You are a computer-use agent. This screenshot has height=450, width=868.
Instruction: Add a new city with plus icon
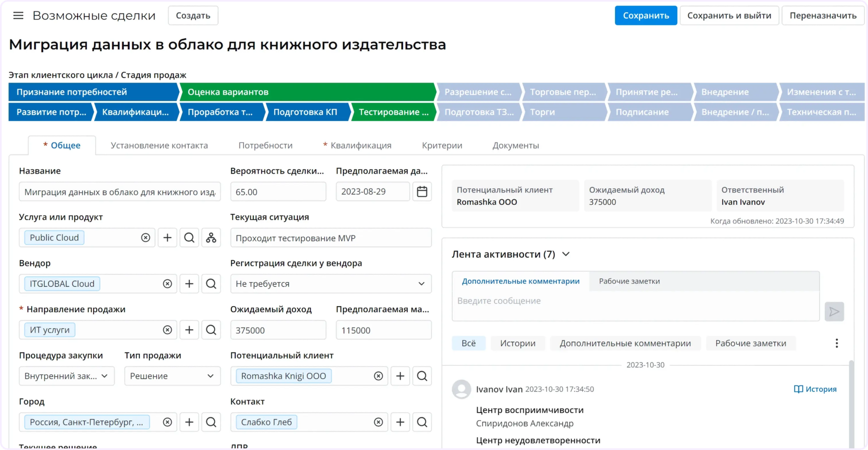pyautogui.click(x=189, y=422)
